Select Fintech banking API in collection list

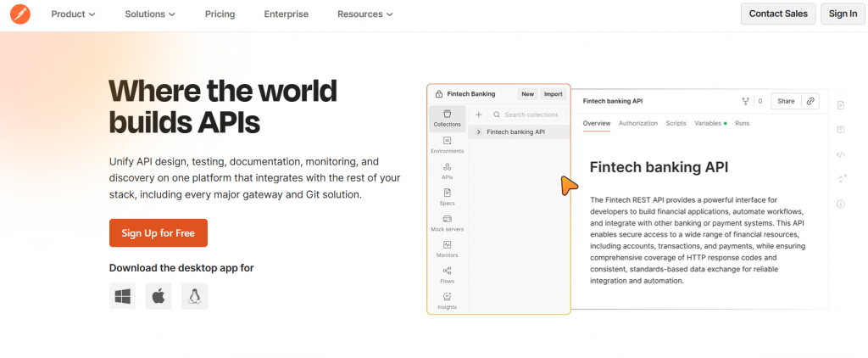point(519,131)
